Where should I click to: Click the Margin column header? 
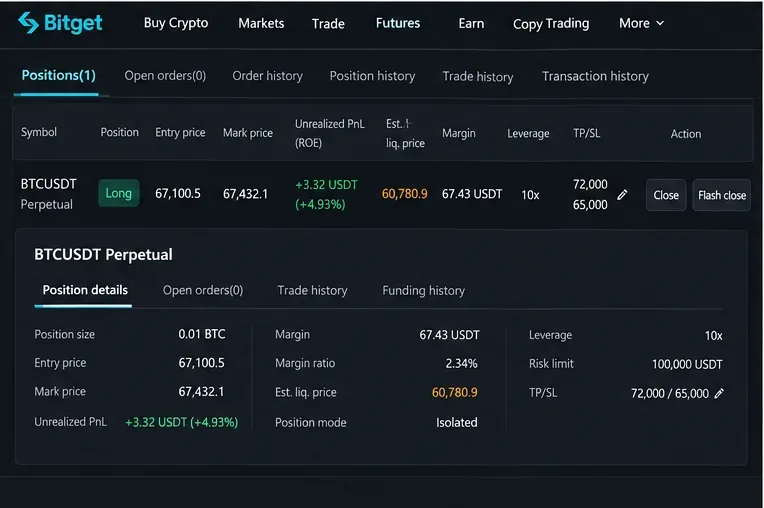pyautogui.click(x=458, y=133)
